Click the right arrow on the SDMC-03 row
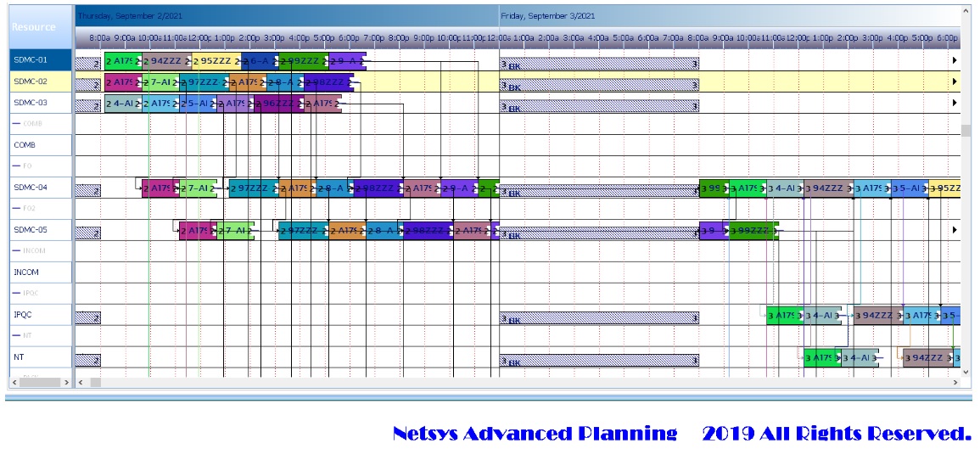980x449 pixels. click(x=955, y=103)
